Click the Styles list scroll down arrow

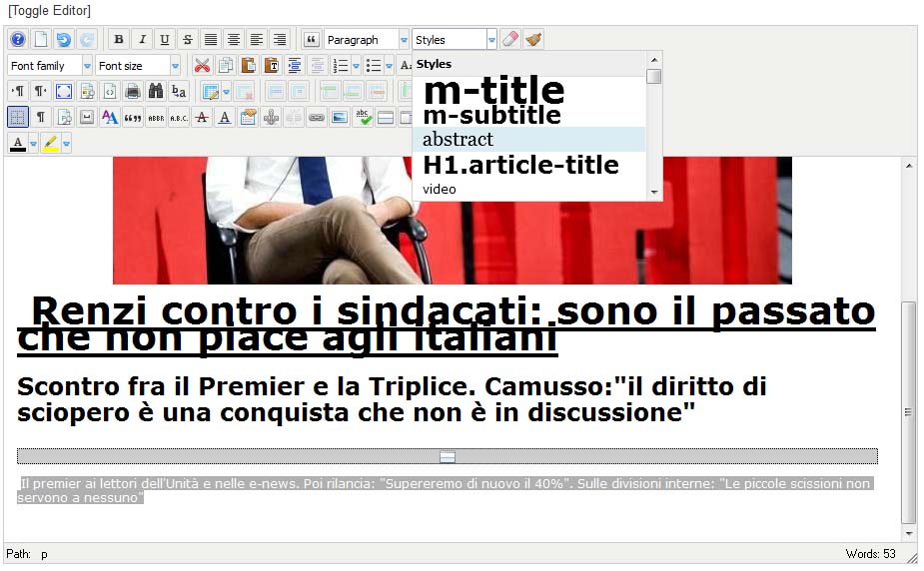654,192
